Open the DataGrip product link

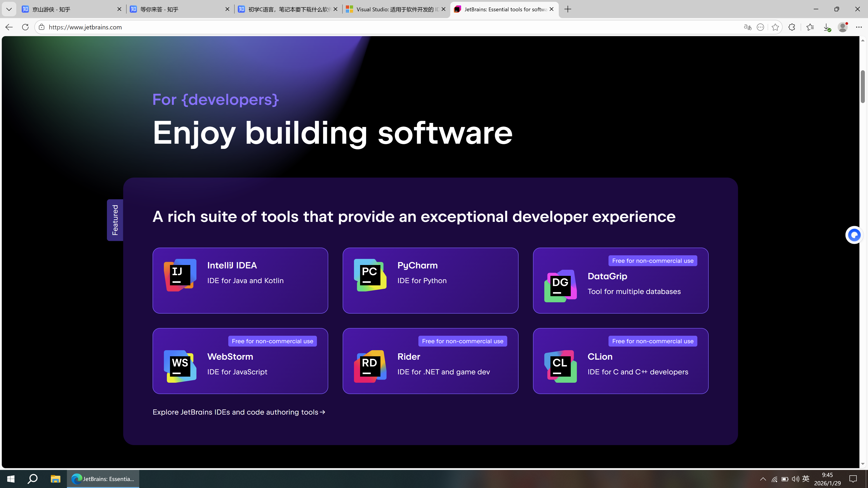point(621,281)
